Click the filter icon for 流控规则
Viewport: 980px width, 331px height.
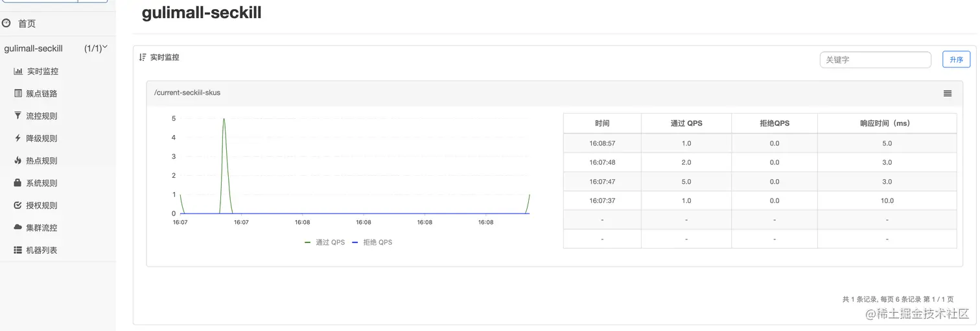[18, 116]
